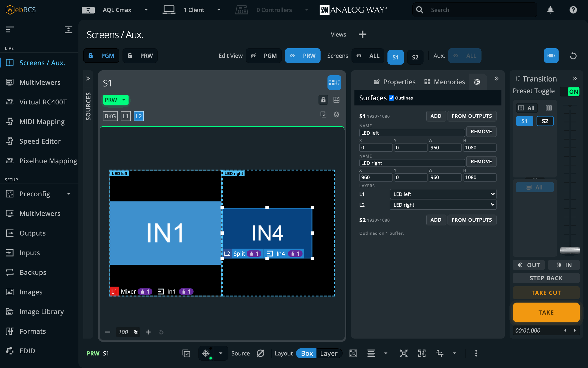Click the orange TAKE button
The width and height of the screenshot is (588, 368).
click(x=546, y=312)
